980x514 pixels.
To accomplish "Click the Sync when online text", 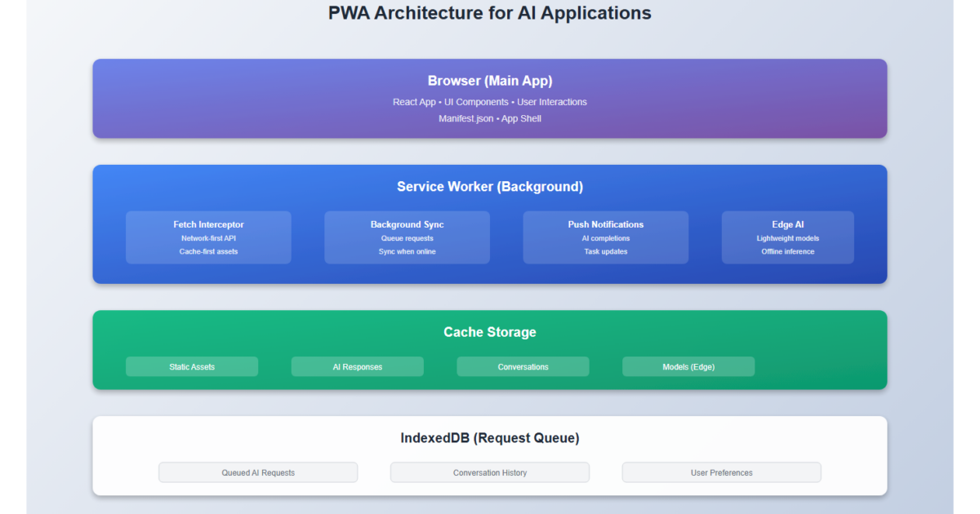I will coord(408,251).
